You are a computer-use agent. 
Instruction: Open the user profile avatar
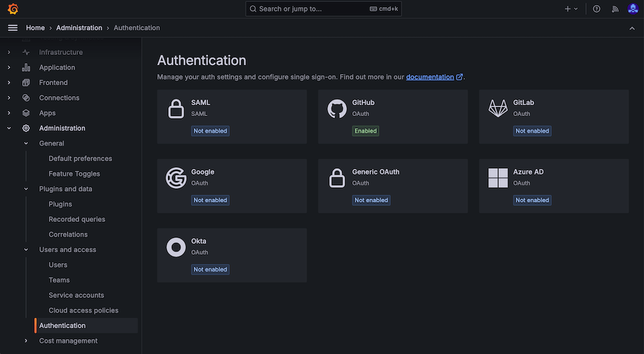click(633, 9)
